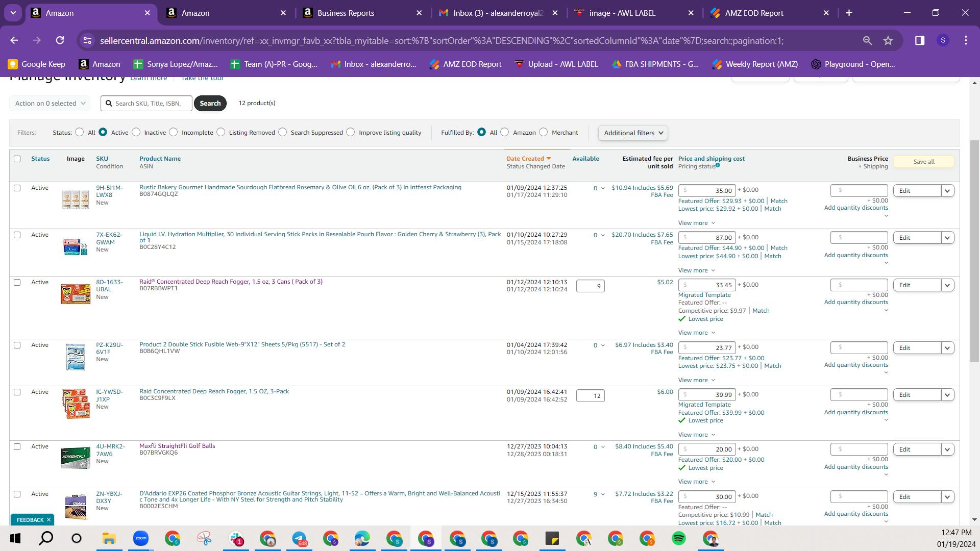Click the Search SKU, Title, ISBN field
The height and width of the screenshot is (551, 980).
click(146, 104)
